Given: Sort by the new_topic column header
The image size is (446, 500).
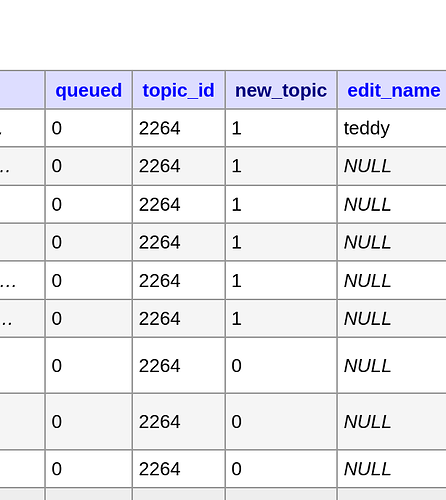Looking at the screenshot, I should 281,91.
